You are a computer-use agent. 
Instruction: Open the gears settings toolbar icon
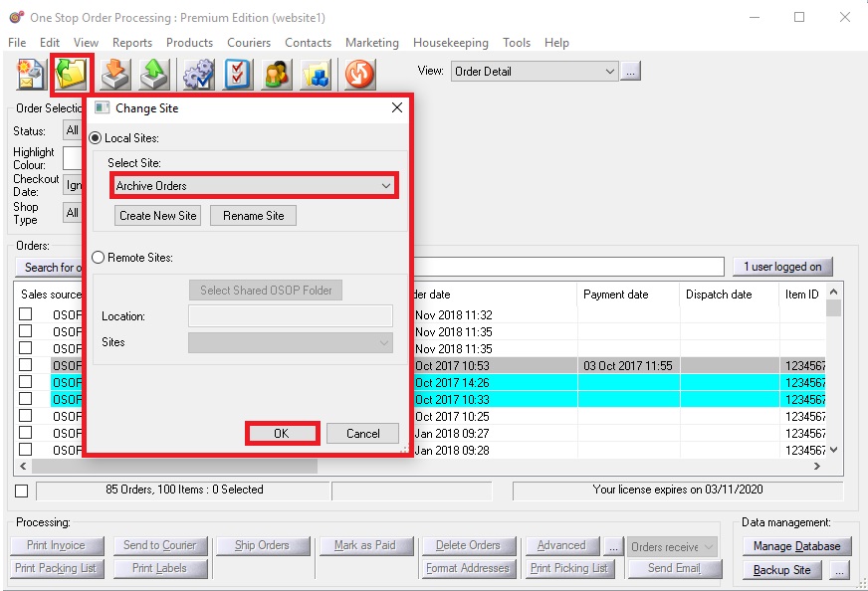click(x=198, y=74)
